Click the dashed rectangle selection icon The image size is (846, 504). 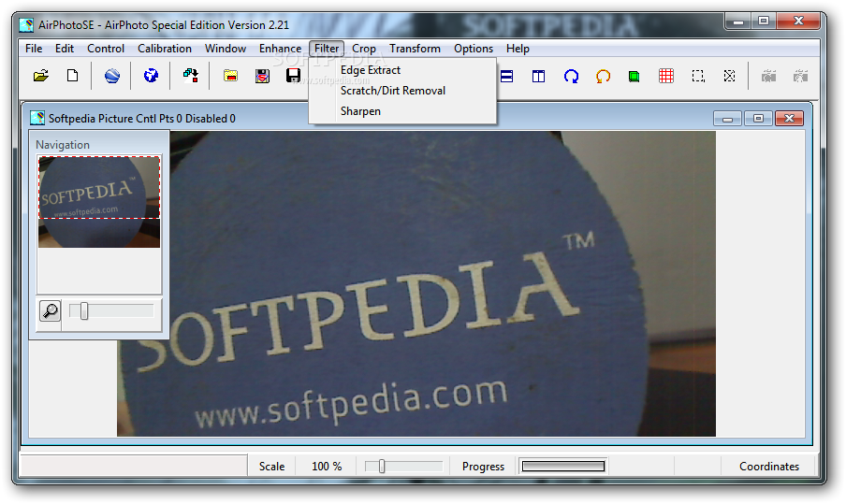point(698,76)
